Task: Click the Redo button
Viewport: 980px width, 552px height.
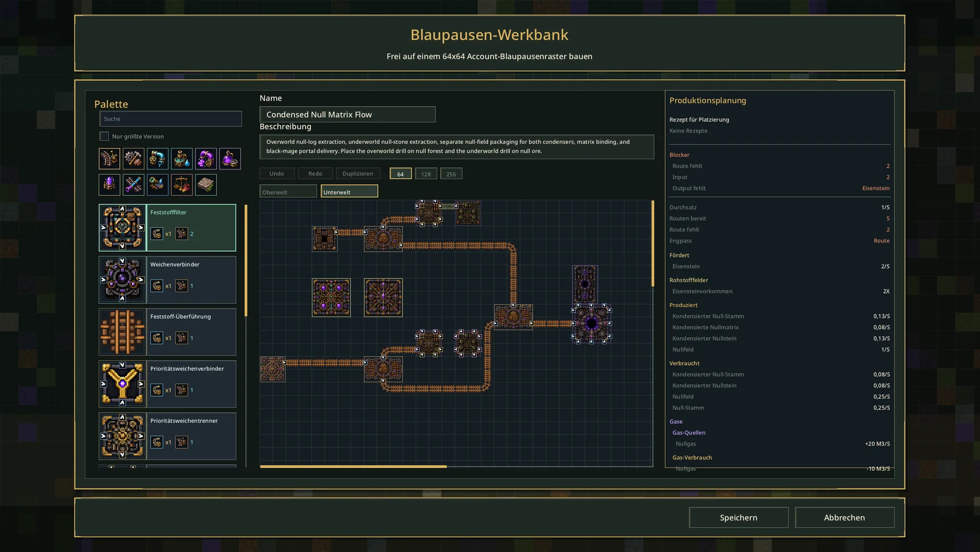Action: click(x=315, y=173)
